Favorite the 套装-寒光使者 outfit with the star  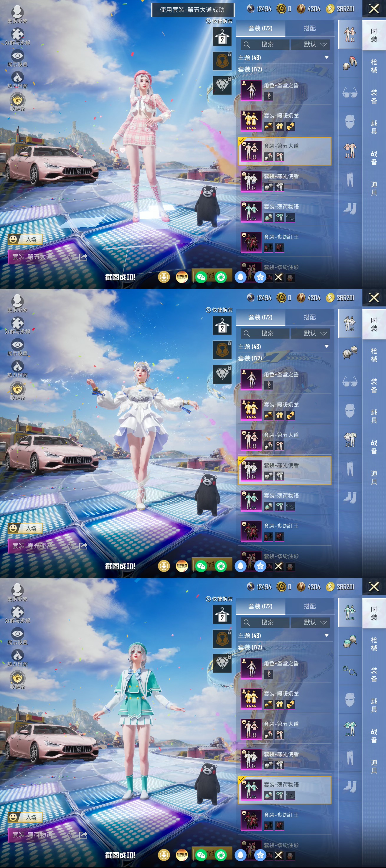70,546
